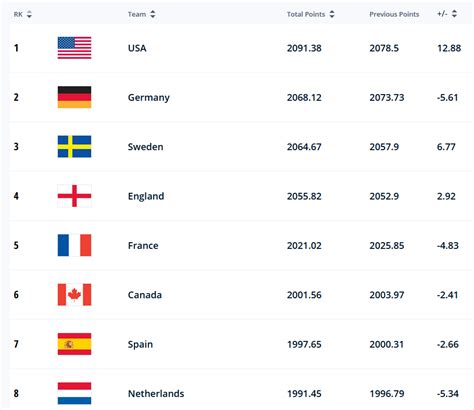Select the Canada row total points 2001.56
The height and width of the screenshot is (410, 474).
click(x=304, y=295)
